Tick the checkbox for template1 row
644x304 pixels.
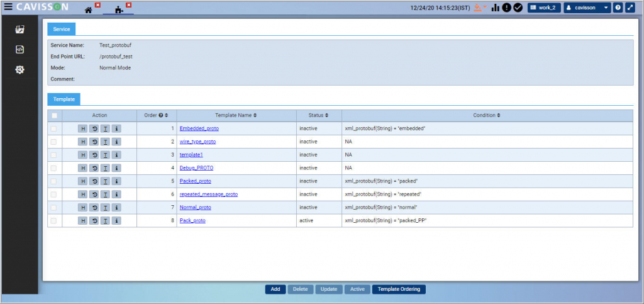[x=54, y=155]
